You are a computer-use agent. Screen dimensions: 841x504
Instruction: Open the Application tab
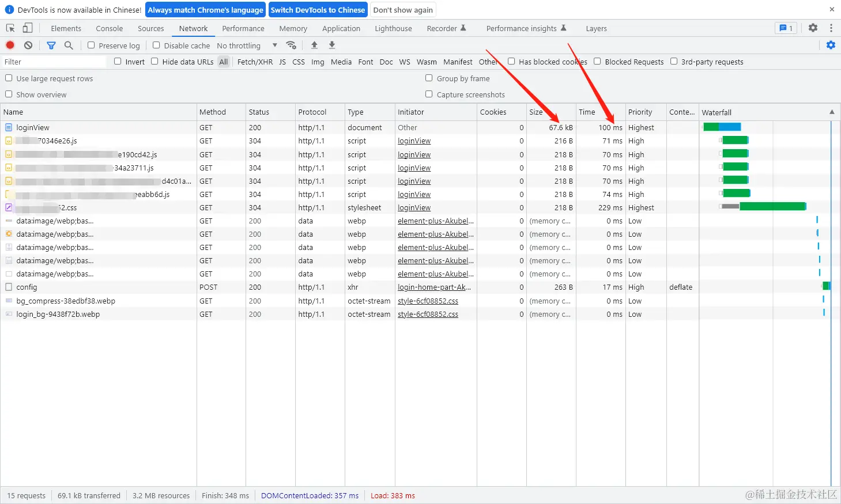341,28
